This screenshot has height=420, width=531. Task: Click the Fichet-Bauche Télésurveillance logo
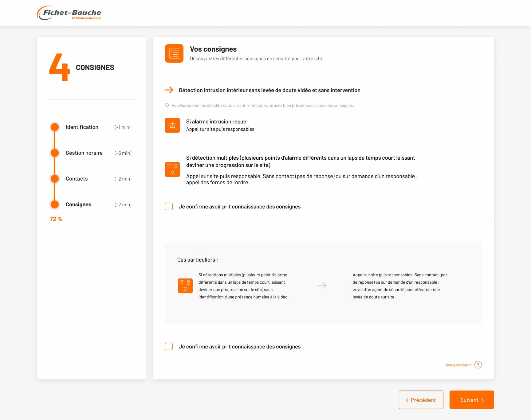pos(69,13)
